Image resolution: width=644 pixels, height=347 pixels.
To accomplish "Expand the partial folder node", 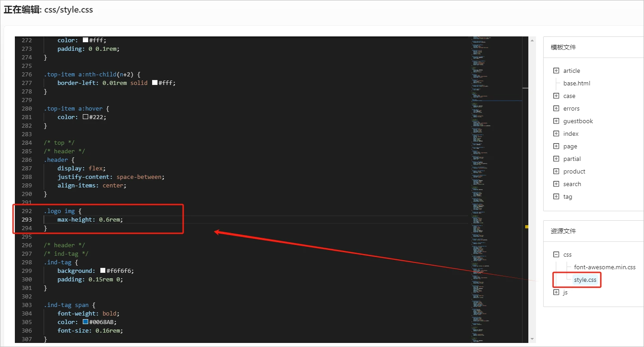I will coord(556,159).
